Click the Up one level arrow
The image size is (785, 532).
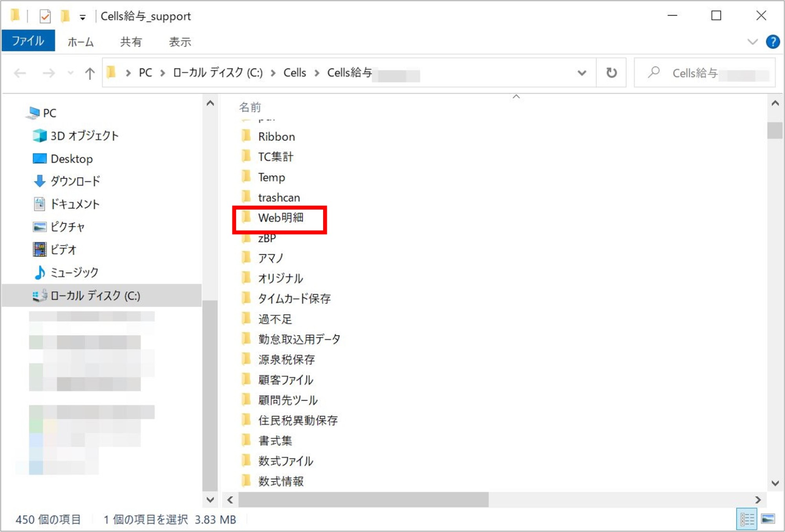[x=90, y=73]
